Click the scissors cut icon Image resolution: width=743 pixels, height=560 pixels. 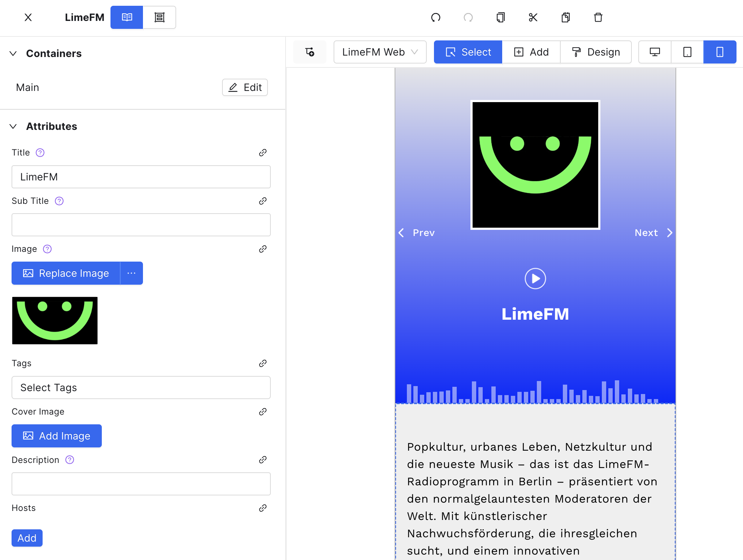click(x=533, y=17)
